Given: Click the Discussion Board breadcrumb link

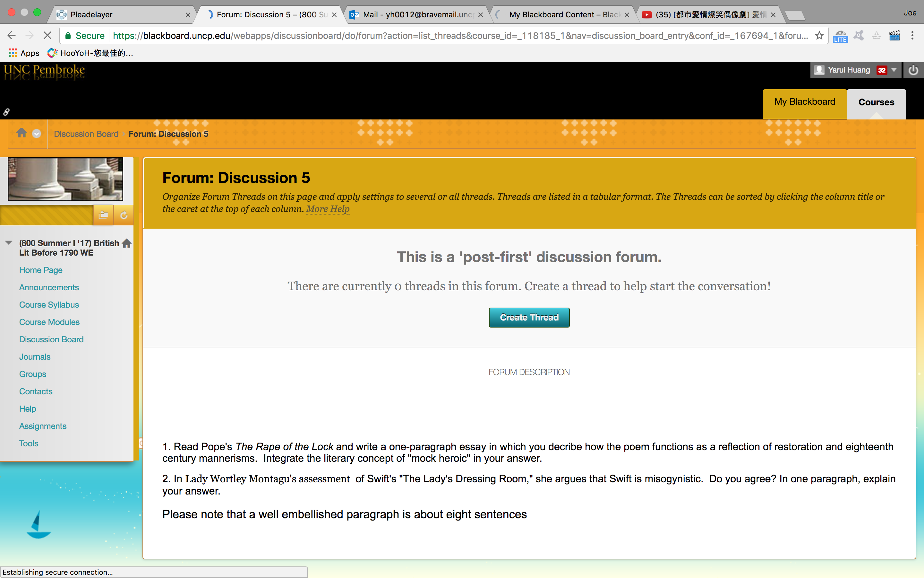Looking at the screenshot, I should [x=86, y=134].
